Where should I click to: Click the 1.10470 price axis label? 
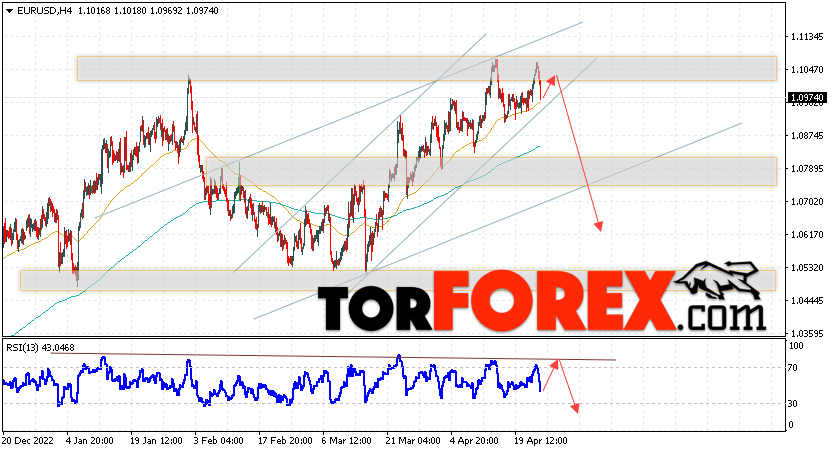pos(807,70)
